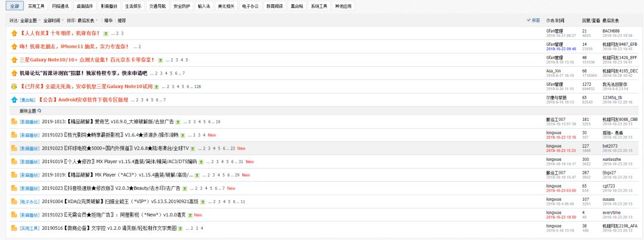Open last poster bet2073's profile
The height and width of the screenshot is (240, 644).
tap(610, 146)
